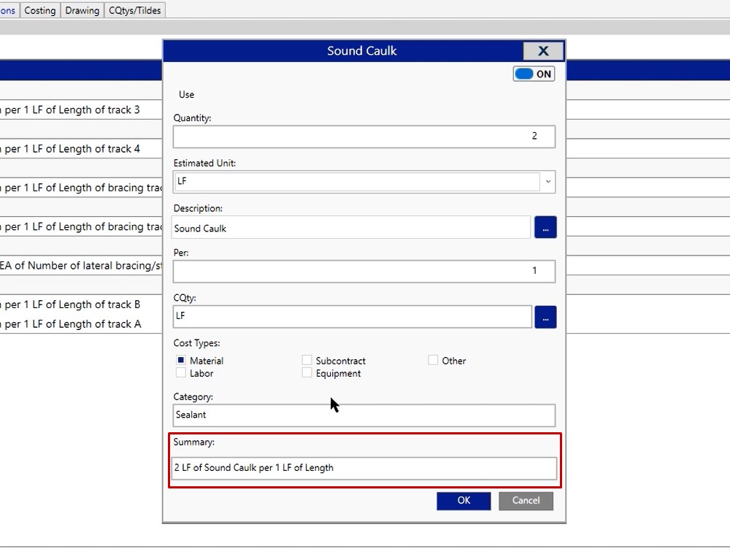Image resolution: width=730 pixels, height=560 pixels.
Task: Click the Per input field
Action: [364, 271]
